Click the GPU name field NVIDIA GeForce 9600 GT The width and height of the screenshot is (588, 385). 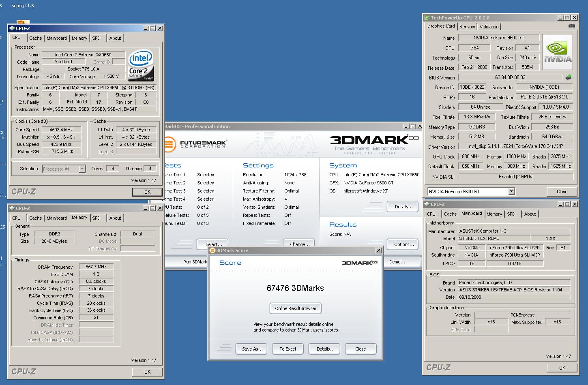coord(499,38)
